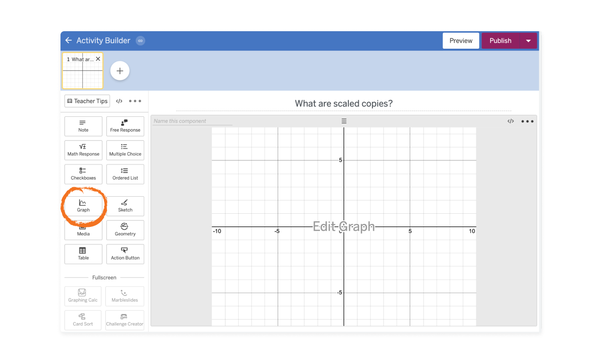
Task: Open screen options three-dot menu
Action: [135, 101]
